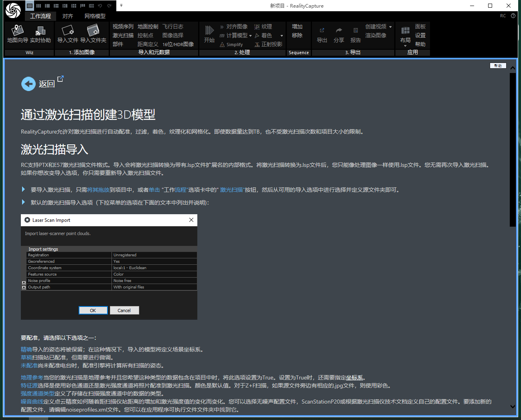
Task: Open 设置 application settings
Action: [x=420, y=35]
